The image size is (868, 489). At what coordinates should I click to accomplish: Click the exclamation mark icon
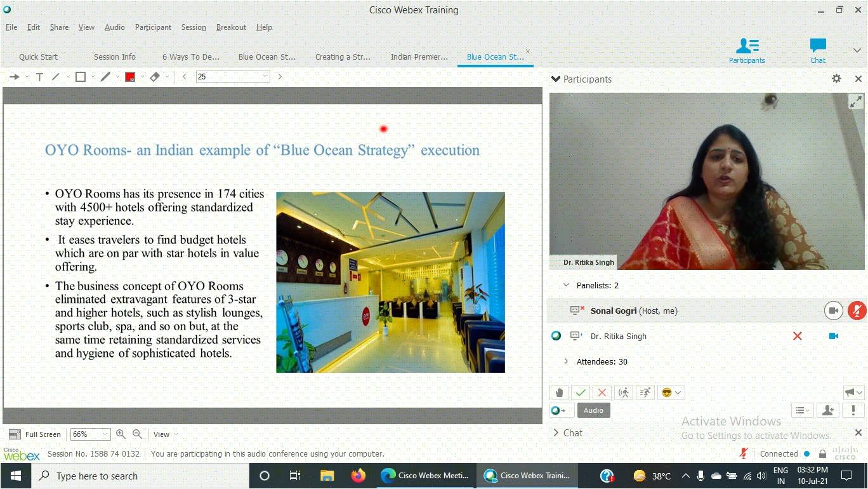tap(853, 410)
